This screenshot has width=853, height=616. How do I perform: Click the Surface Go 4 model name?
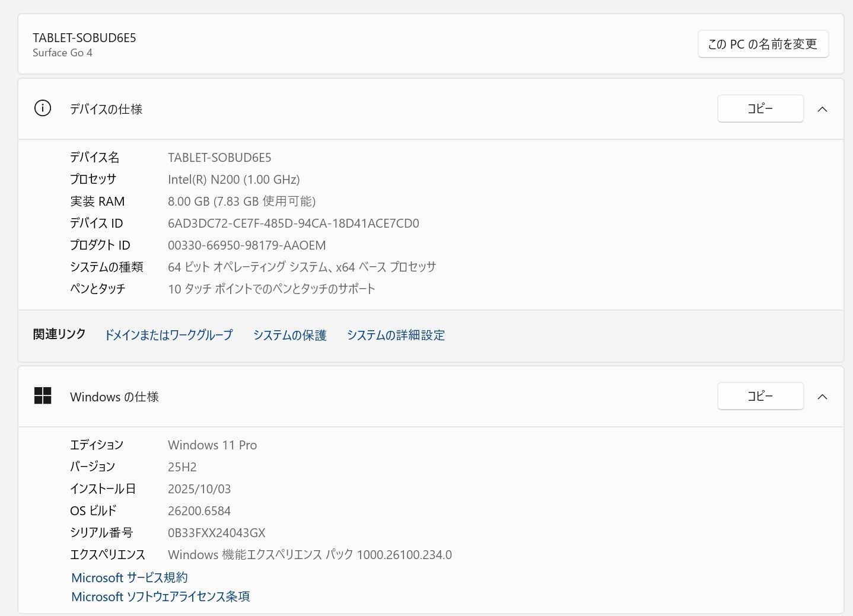click(62, 53)
